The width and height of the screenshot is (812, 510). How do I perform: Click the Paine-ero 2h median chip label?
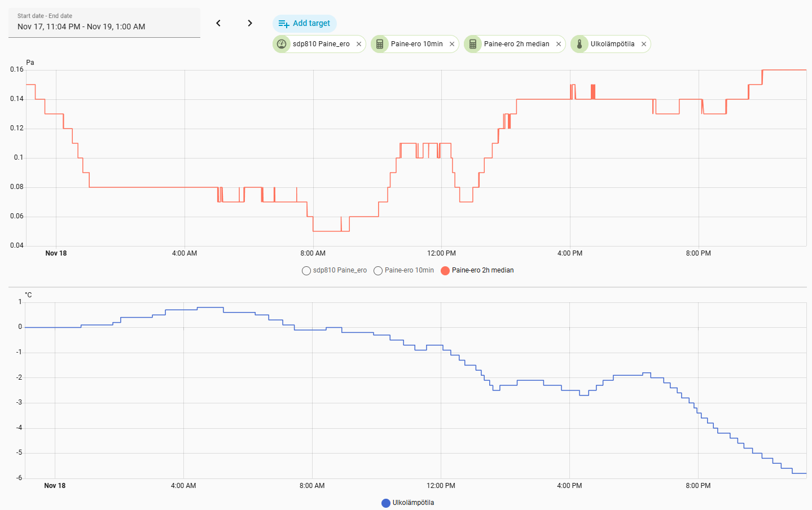click(516, 44)
